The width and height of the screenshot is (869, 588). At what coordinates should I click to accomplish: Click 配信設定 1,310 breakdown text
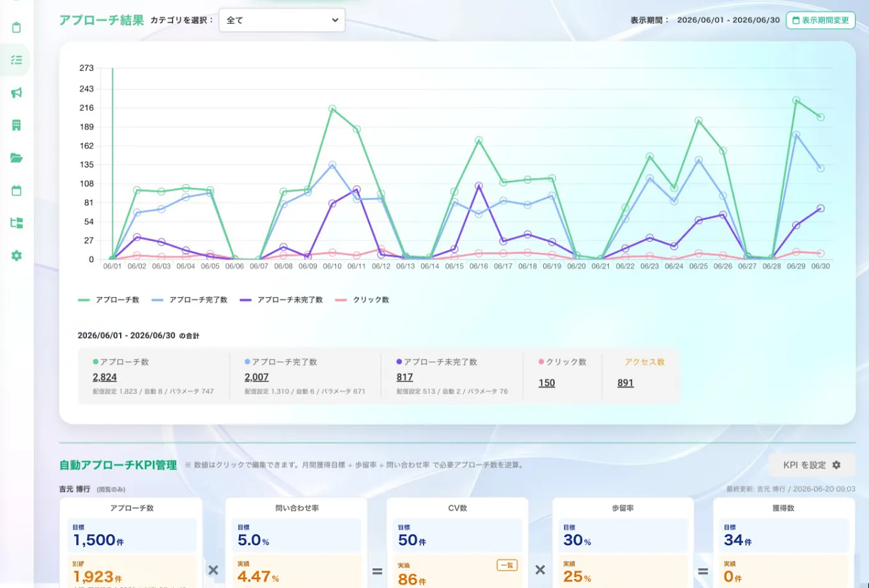267,391
